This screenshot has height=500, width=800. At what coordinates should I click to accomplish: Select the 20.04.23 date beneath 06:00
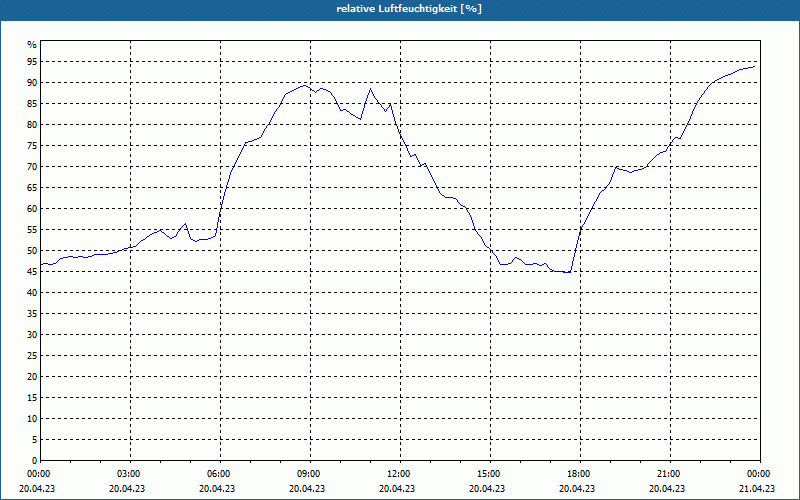pyautogui.click(x=217, y=488)
